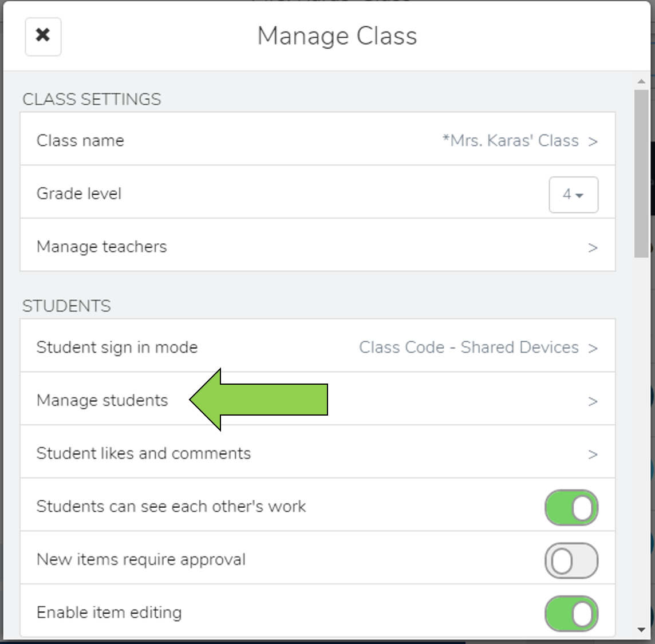Click Class Code - Shared Devices link
This screenshot has width=655, height=644.
click(x=469, y=347)
